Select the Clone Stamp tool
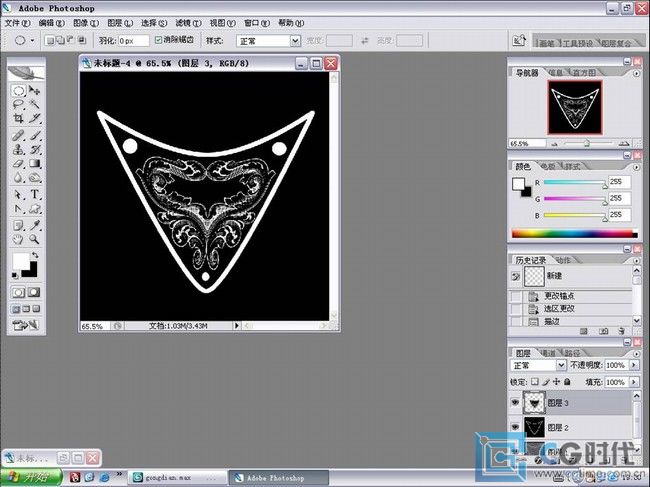 tap(18, 149)
